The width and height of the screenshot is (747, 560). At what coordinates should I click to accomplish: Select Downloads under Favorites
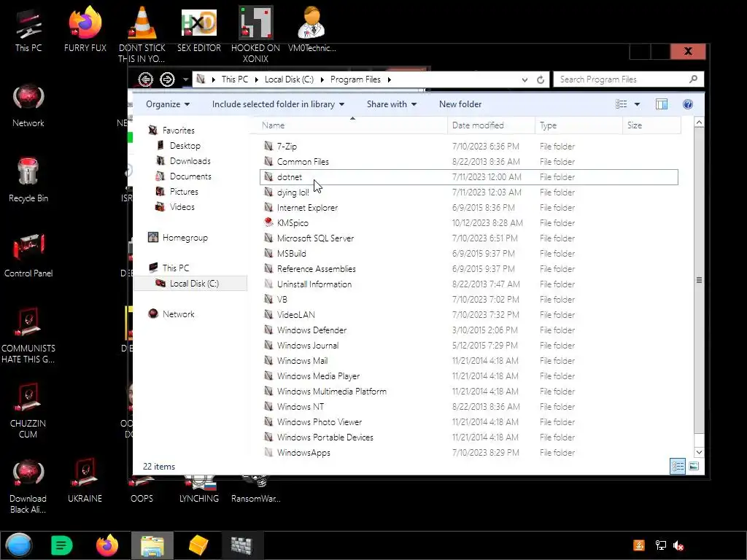tap(190, 161)
